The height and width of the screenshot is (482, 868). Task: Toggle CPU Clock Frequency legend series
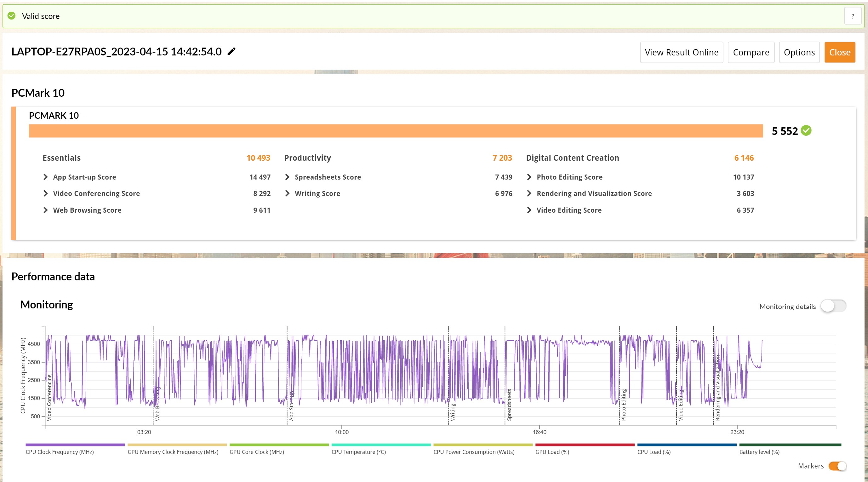coord(60,452)
